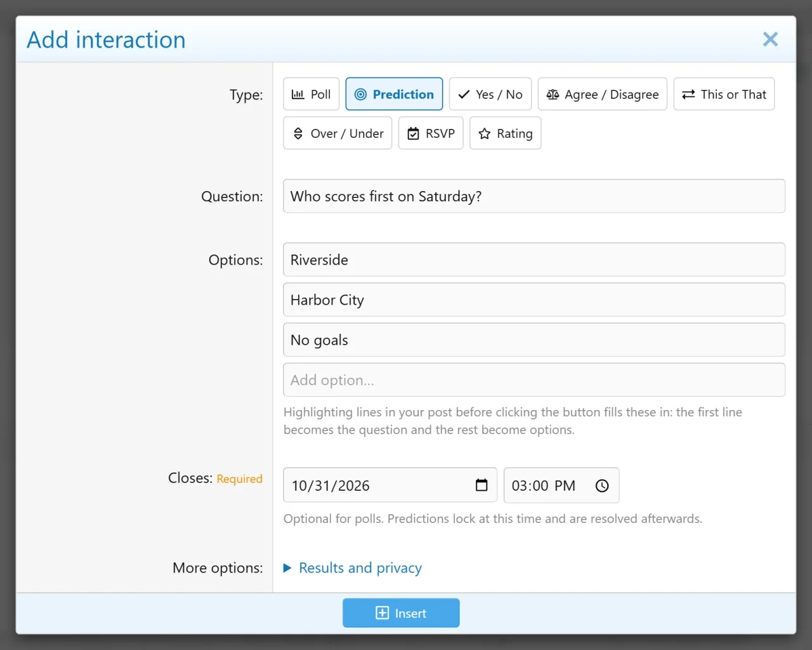Select the RSVP interaction type
The image size is (812, 650).
pos(431,133)
